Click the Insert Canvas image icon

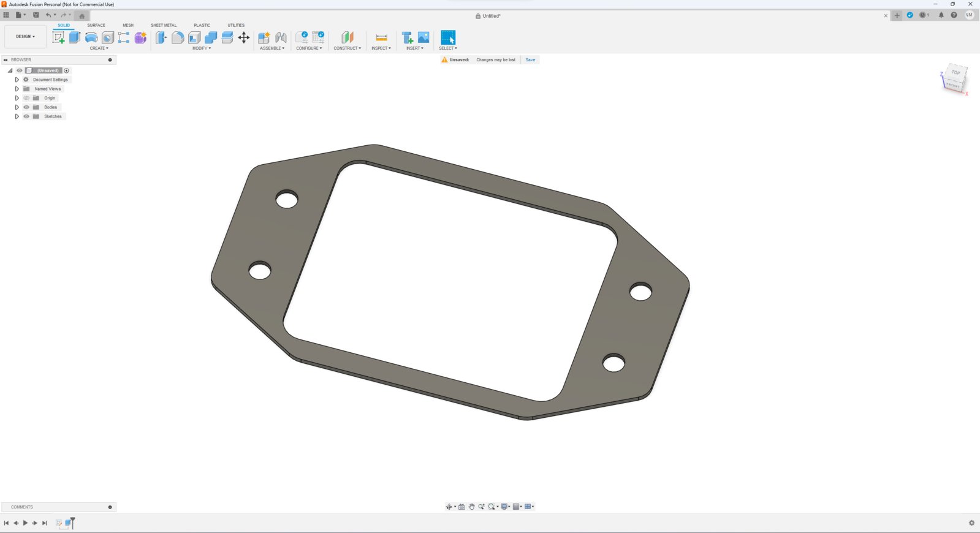click(x=424, y=37)
